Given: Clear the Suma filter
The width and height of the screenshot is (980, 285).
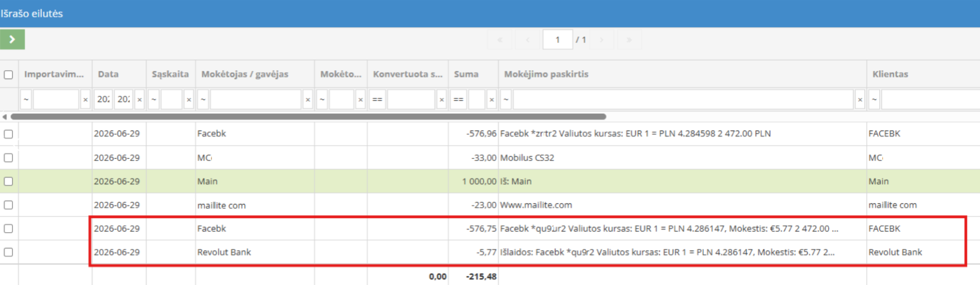Looking at the screenshot, I should (x=491, y=100).
